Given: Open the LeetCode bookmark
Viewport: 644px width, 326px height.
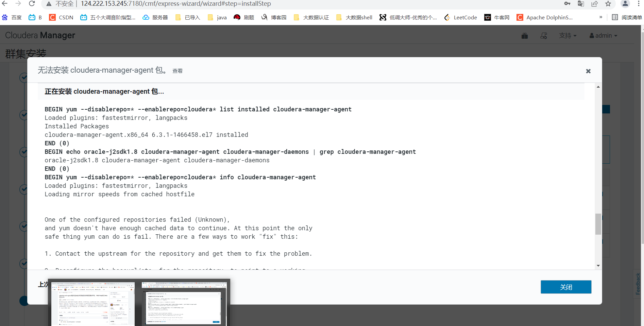Looking at the screenshot, I should click(460, 17).
